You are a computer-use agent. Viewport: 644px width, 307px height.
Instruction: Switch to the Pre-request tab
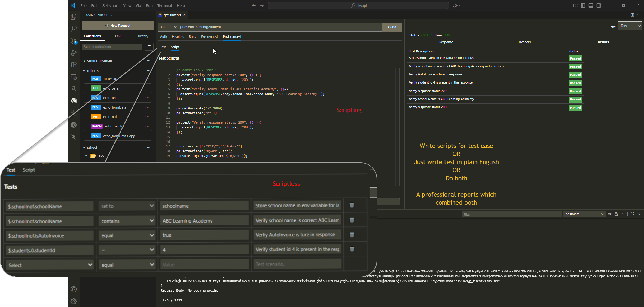(x=209, y=37)
